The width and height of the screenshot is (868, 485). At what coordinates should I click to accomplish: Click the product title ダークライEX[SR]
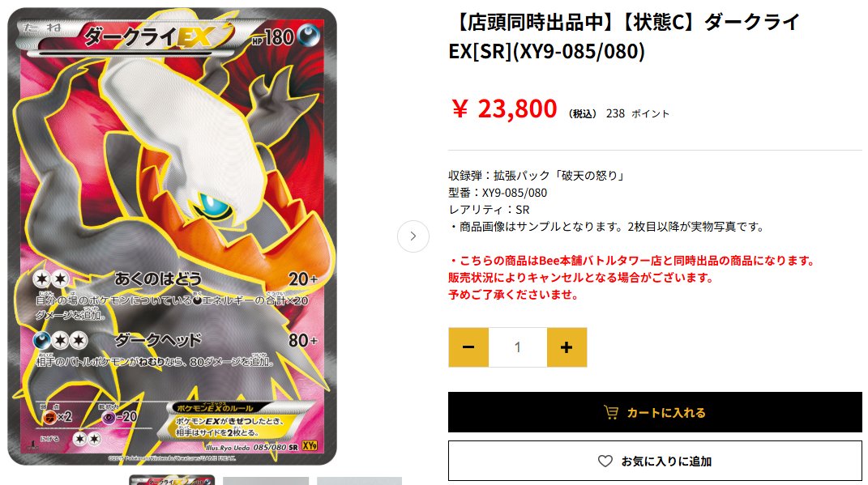(624, 36)
